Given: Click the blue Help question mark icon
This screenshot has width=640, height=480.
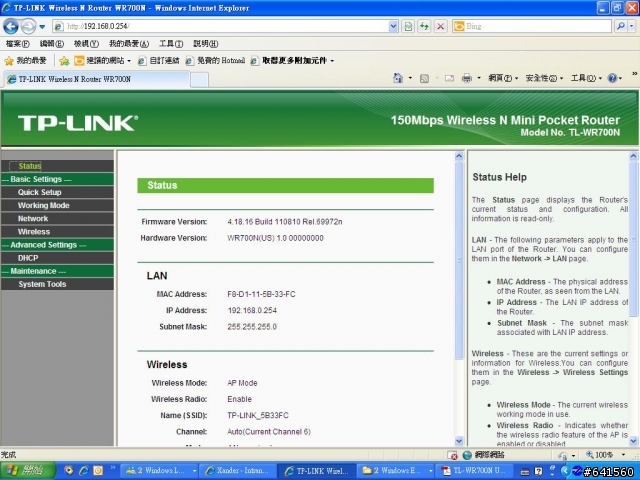Looking at the screenshot, I should tap(612, 78).
